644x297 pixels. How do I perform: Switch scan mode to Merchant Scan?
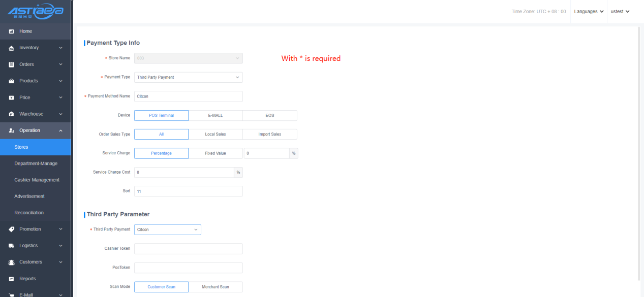pos(215,287)
